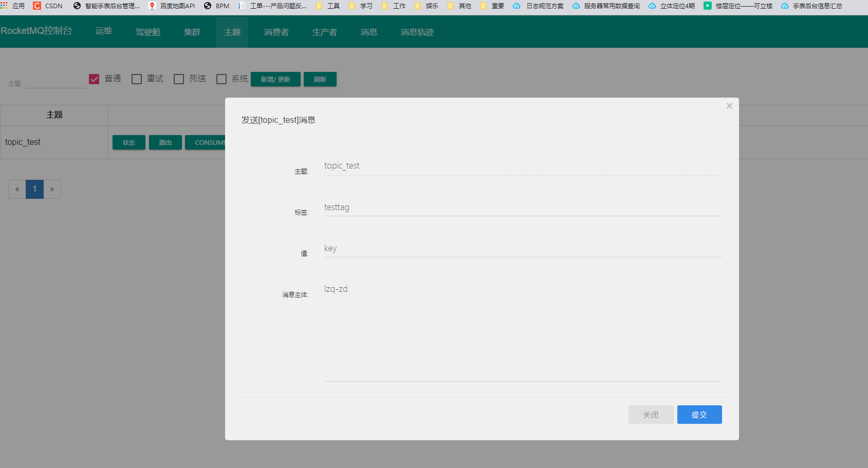Viewport: 868px width, 468px height.
Task: Expand the 娱乐 bookmark folder
Action: 427,6
